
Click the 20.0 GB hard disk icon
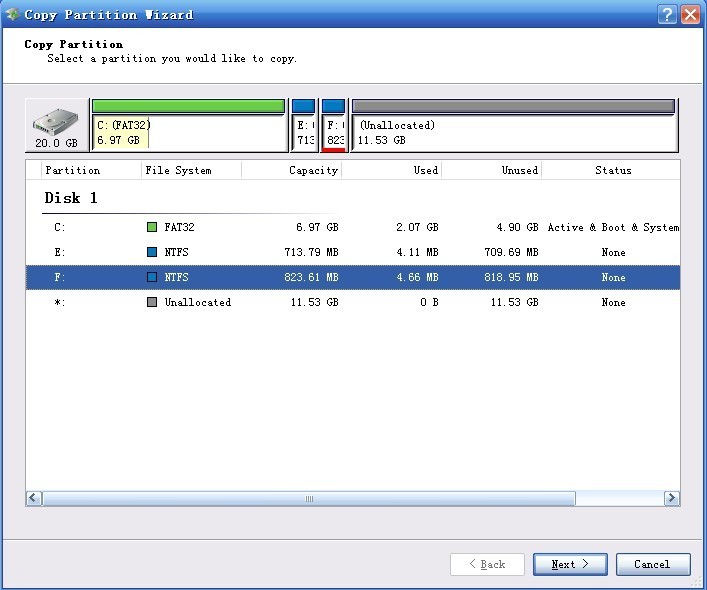[x=56, y=125]
